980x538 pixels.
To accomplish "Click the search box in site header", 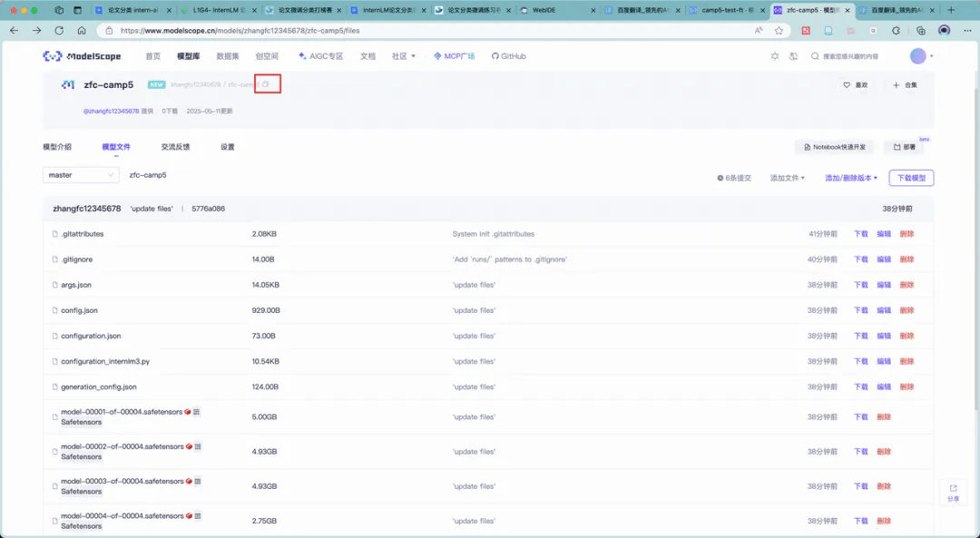I will [850, 56].
